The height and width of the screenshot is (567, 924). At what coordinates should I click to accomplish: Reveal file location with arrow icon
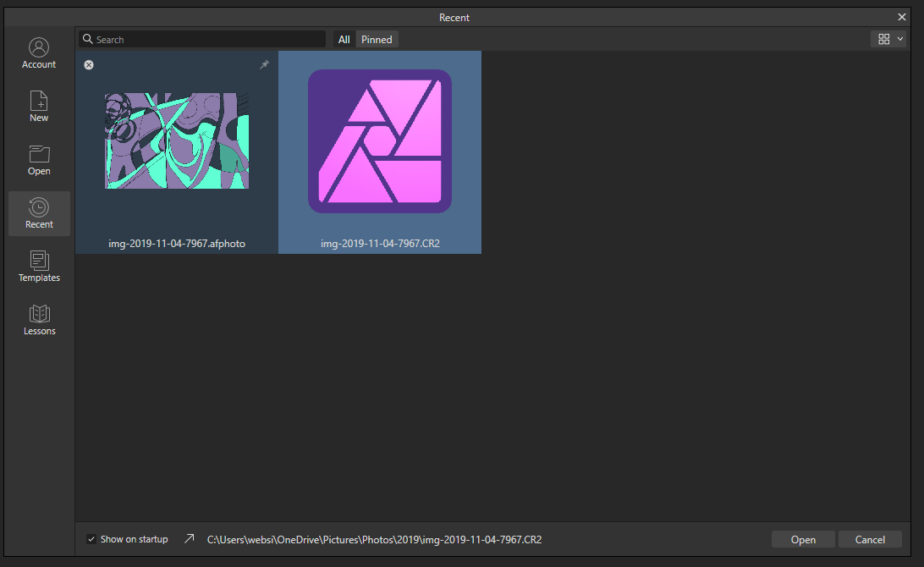[190, 539]
